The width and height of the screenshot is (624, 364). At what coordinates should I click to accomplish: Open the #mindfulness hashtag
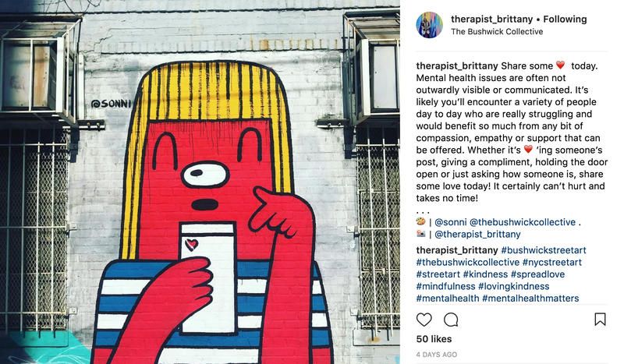click(x=445, y=286)
